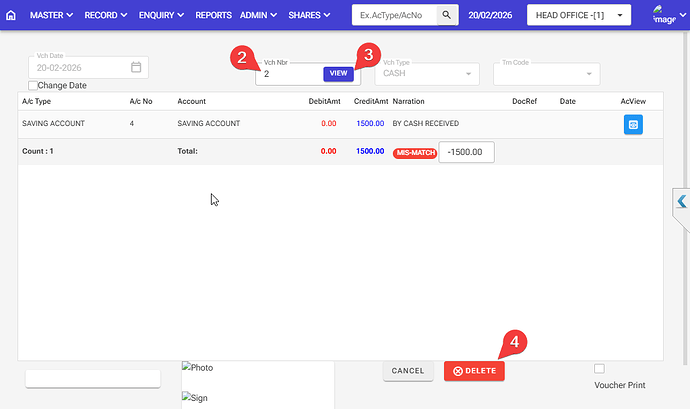The height and width of the screenshot is (409, 690).
Task: Expand the side panel arrow on right edge
Action: coord(681,202)
